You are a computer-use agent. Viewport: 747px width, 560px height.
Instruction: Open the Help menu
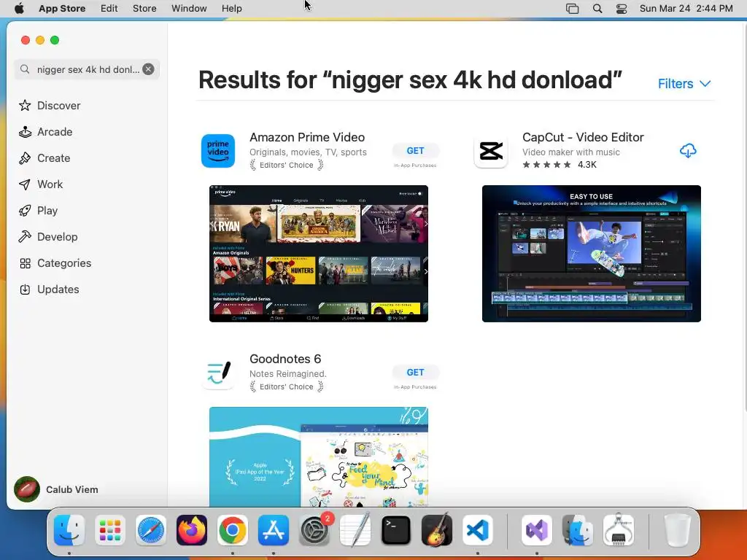pos(231,9)
